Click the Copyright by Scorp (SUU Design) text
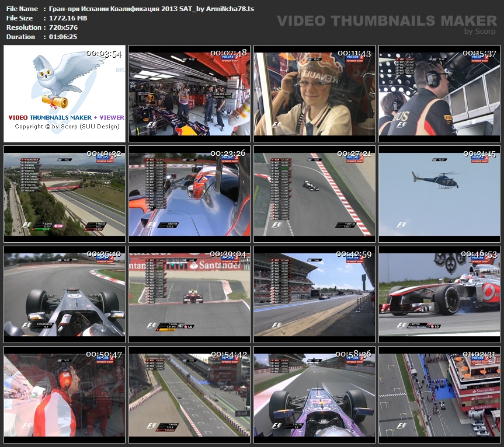Screen dimensions: 504x447 (66, 126)
